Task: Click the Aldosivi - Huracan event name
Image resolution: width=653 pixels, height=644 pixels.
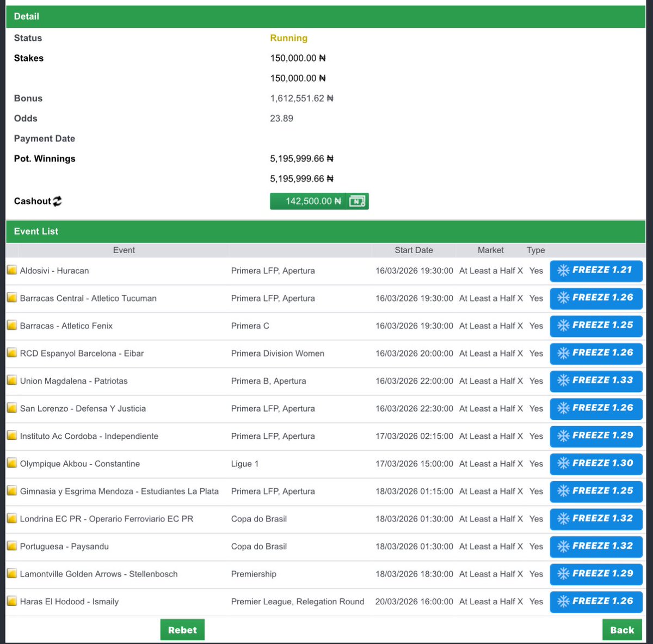Action: pos(54,271)
